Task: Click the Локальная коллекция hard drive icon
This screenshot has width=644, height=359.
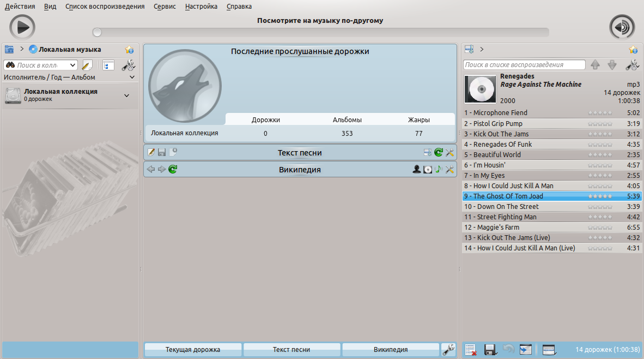Action: click(13, 95)
